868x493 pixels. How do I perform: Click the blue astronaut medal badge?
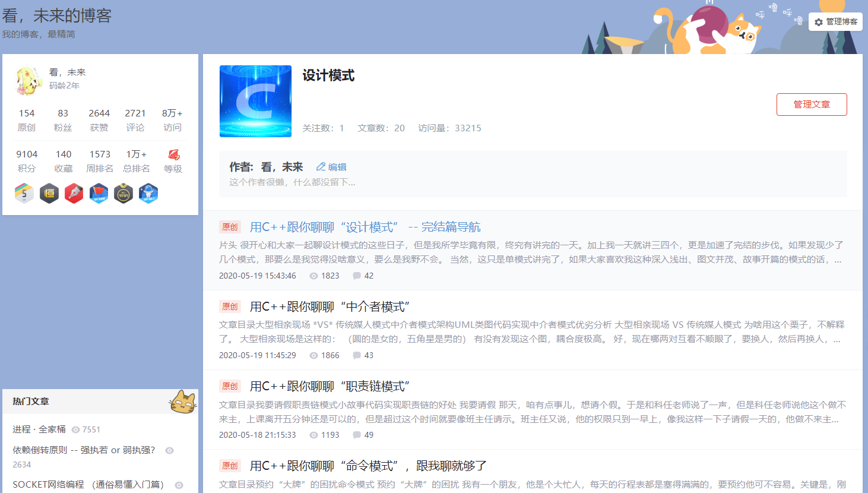point(148,193)
